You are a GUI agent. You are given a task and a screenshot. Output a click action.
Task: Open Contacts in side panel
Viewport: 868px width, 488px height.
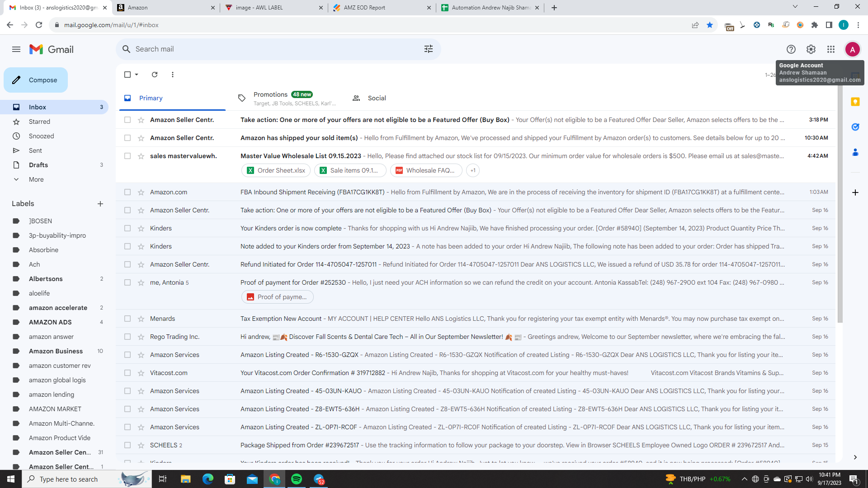point(855,153)
